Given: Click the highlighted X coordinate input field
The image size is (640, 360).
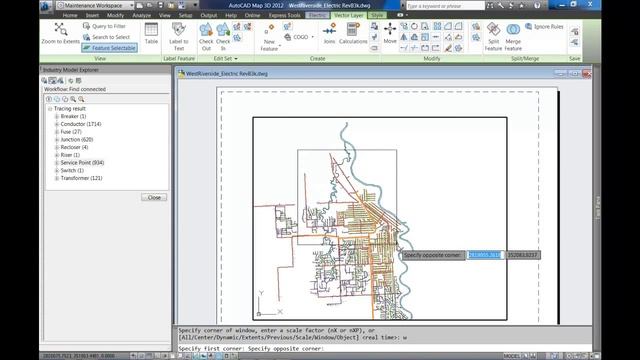Looking at the screenshot, I should (484, 255).
